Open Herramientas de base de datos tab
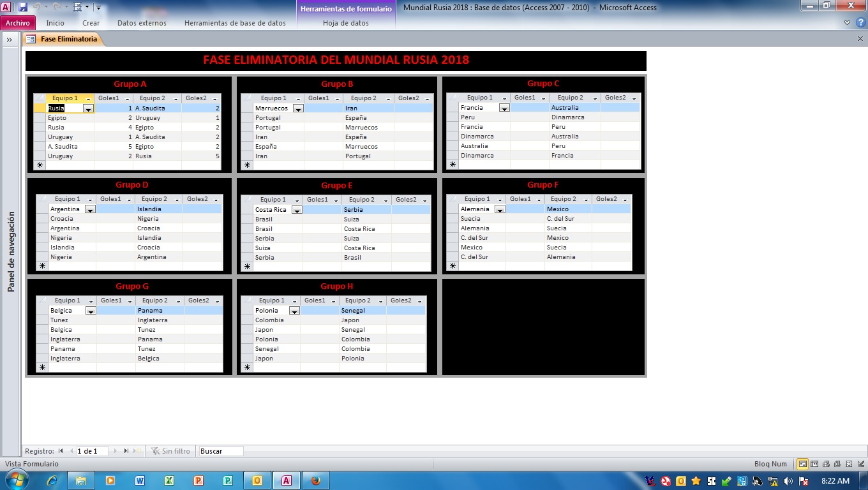Image resolution: width=868 pixels, height=490 pixels. point(235,23)
